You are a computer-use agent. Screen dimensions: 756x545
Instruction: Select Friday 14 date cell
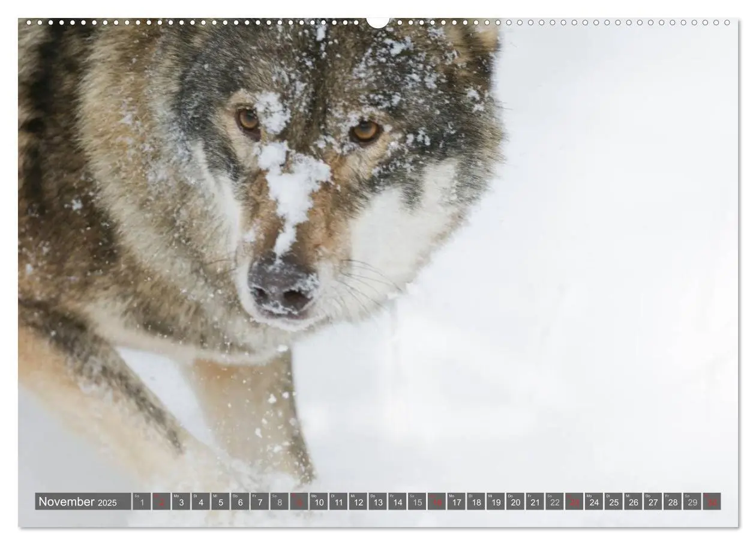point(397,501)
